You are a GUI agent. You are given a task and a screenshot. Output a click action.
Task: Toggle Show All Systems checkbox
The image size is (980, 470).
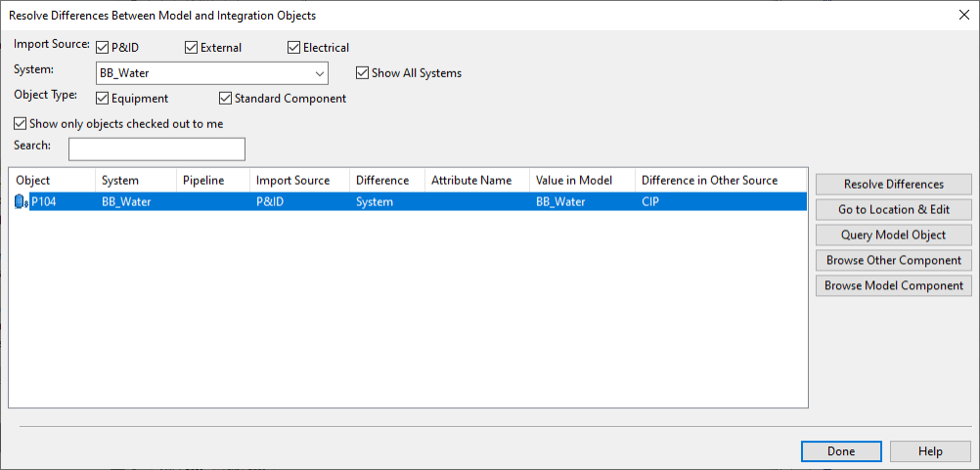point(363,73)
